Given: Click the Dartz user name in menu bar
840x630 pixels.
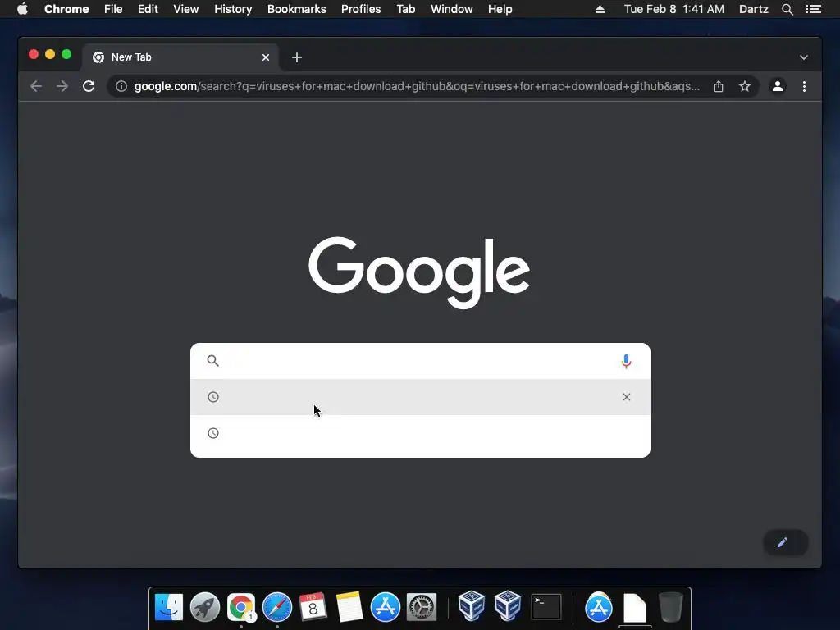Looking at the screenshot, I should 754,9.
